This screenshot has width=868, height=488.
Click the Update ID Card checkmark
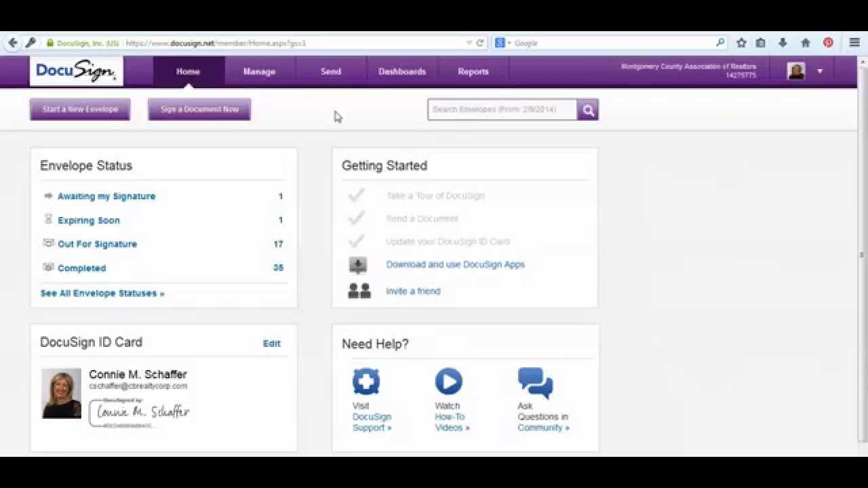pyautogui.click(x=356, y=241)
